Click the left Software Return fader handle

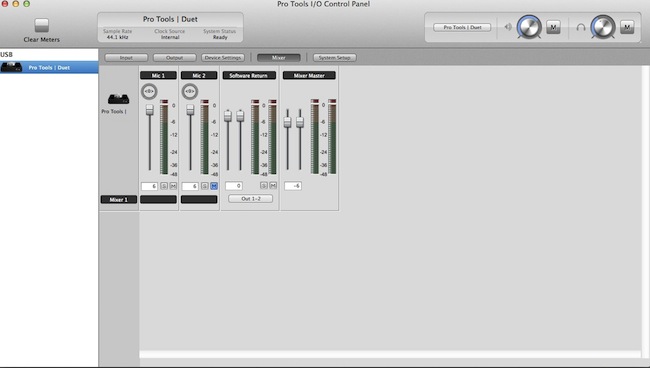[228, 116]
